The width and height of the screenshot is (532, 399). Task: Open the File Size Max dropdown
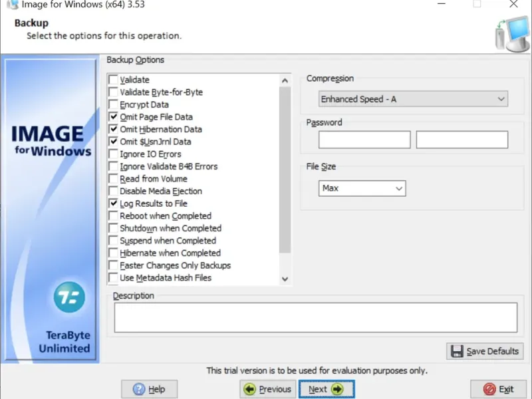362,188
